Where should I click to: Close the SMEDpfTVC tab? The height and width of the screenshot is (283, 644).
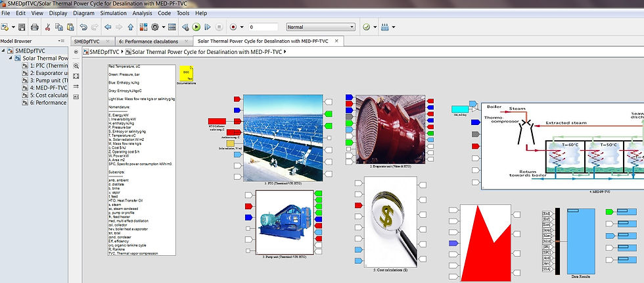(108, 41)
